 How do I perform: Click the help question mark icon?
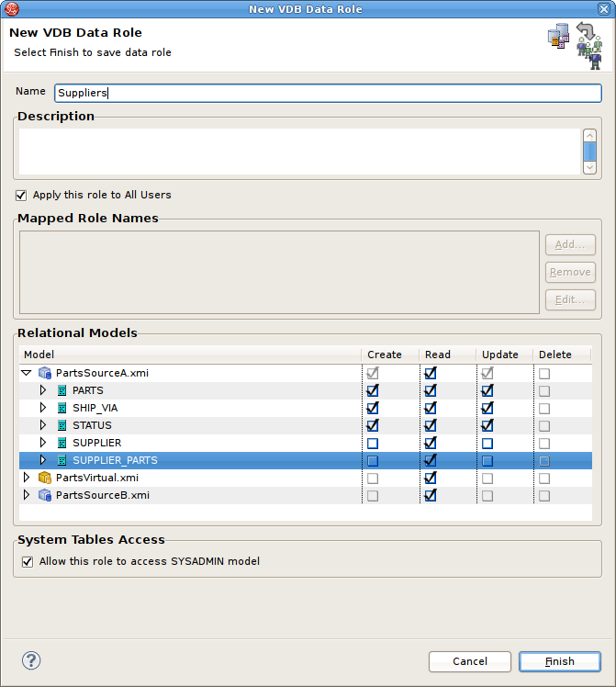tap(31, 660)
